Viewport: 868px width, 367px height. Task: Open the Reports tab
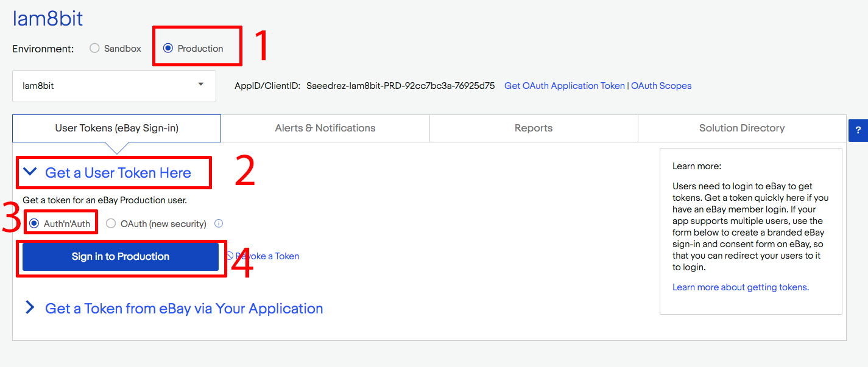pyautogui.click(x=534, y=128)
